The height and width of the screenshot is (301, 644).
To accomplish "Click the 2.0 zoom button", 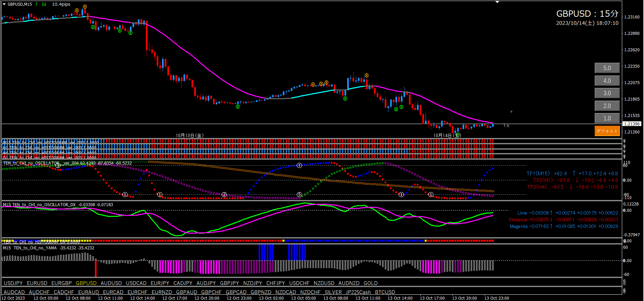I will [607, 106].
